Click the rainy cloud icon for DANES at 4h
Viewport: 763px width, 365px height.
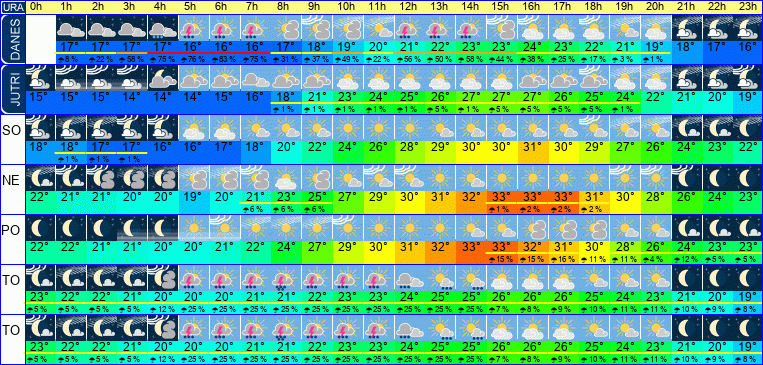click(x=163, y=28)
